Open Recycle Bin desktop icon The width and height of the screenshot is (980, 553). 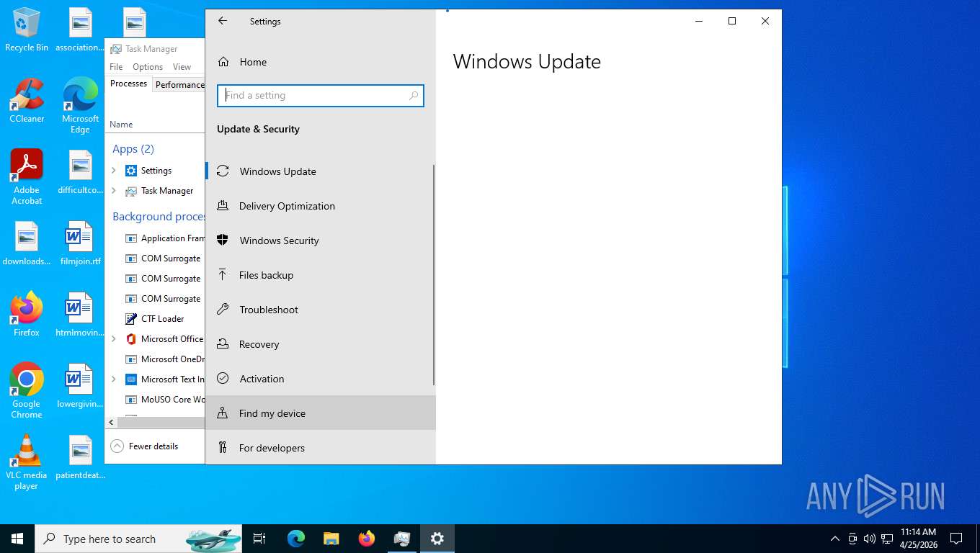[x=27, y=30]
